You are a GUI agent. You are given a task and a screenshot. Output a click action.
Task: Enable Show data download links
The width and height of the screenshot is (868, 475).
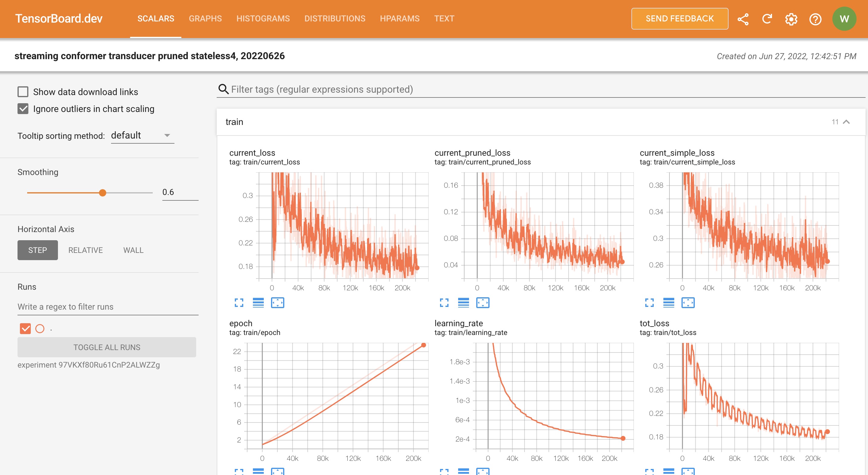[x=23, y=91]
